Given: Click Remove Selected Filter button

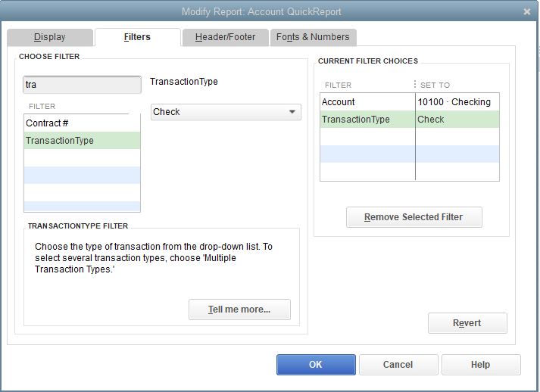Looking at the screenshot, I should tap(414, 217).
